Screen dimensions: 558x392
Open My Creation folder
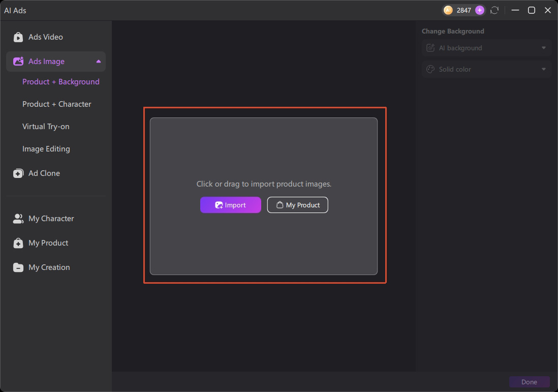[56, 267]
